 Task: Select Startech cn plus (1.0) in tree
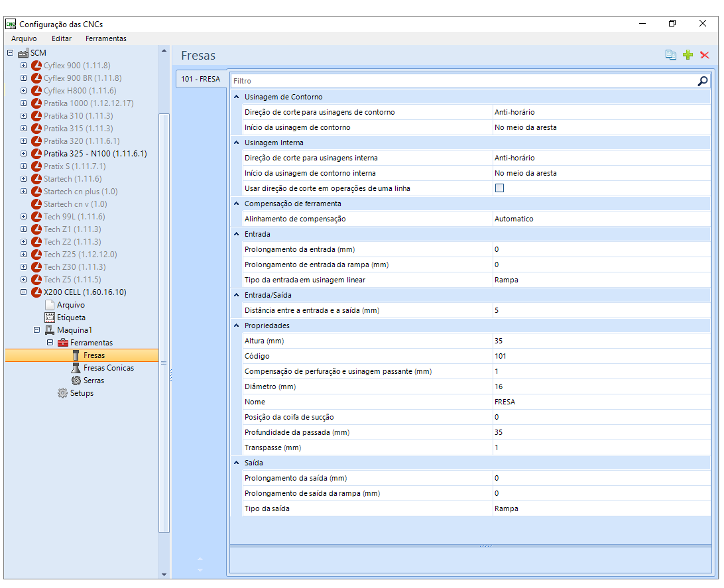point(81,192)
